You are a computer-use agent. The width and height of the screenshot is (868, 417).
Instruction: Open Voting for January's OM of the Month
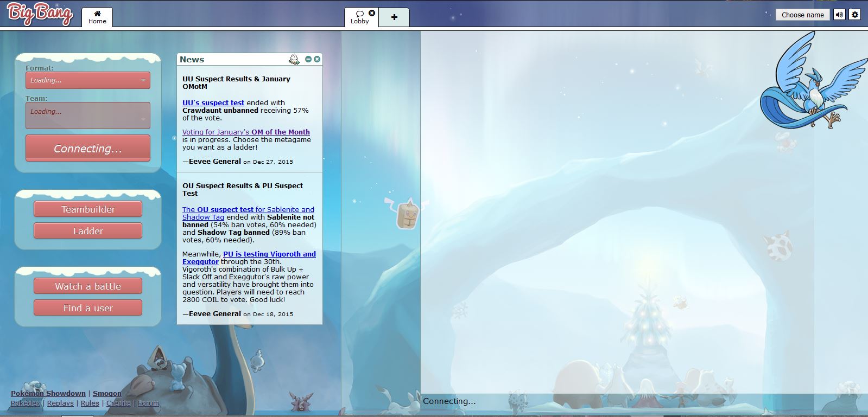[x=246, y=132]
